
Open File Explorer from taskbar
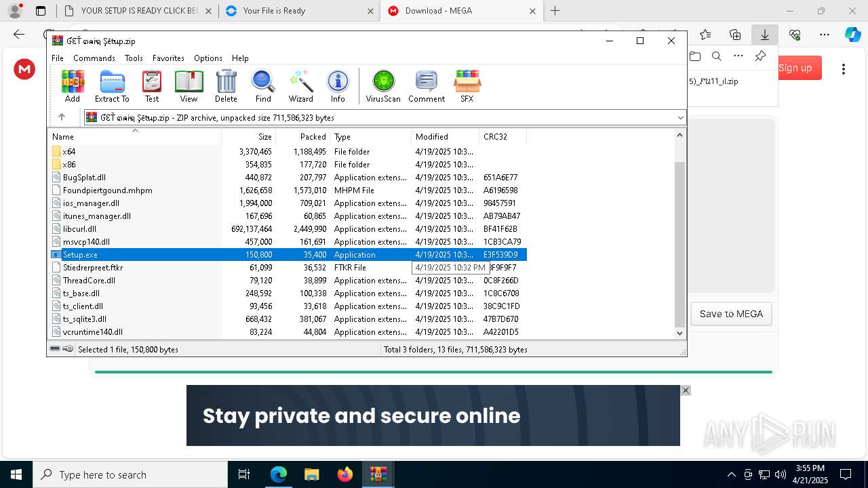point(311,474)
